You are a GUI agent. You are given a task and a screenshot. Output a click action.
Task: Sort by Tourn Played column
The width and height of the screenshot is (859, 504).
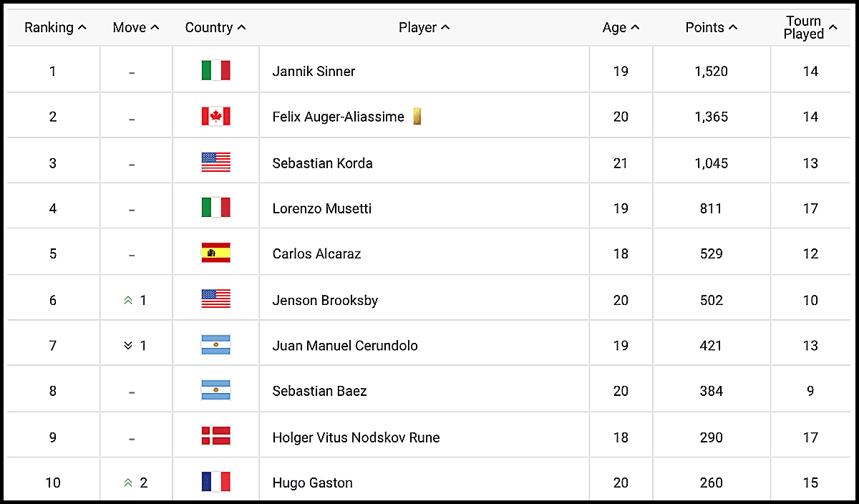tap(810, 27)
